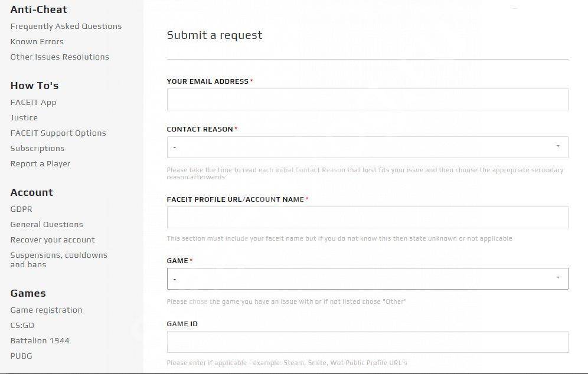Open the Battalion 1944 link
Screen dimensions: 588x374
pos(40,341)
